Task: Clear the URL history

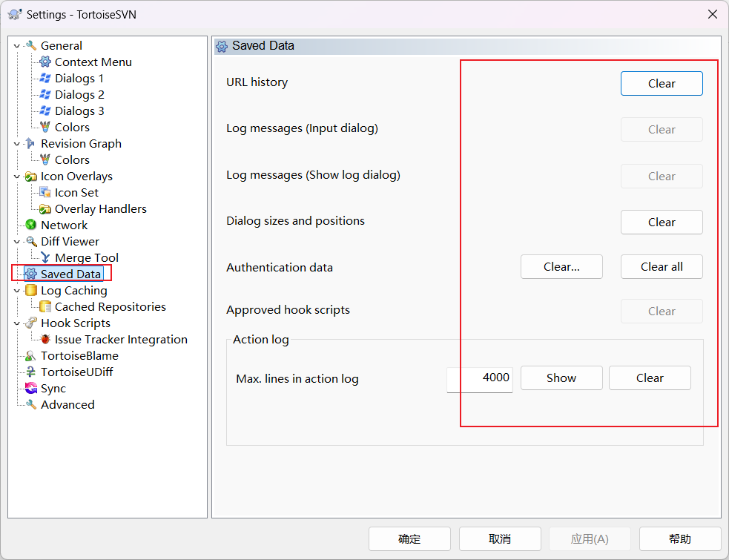Action: 662,83
